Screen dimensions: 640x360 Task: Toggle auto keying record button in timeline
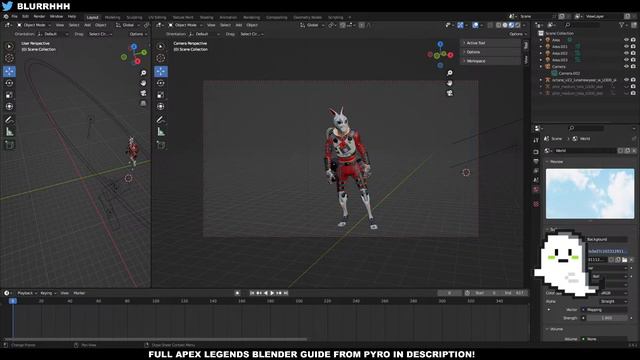pos(237,293)
